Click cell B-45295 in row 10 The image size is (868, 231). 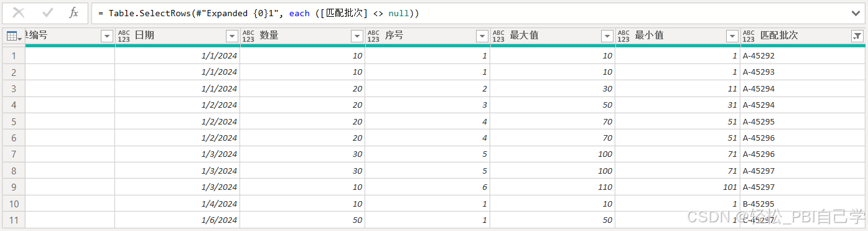tap(803, 204)
